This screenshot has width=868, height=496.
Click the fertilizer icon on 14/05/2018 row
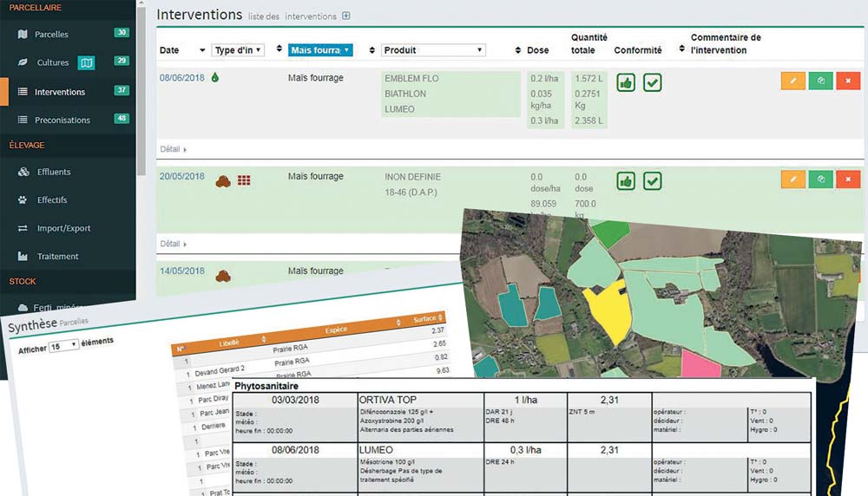223,276
